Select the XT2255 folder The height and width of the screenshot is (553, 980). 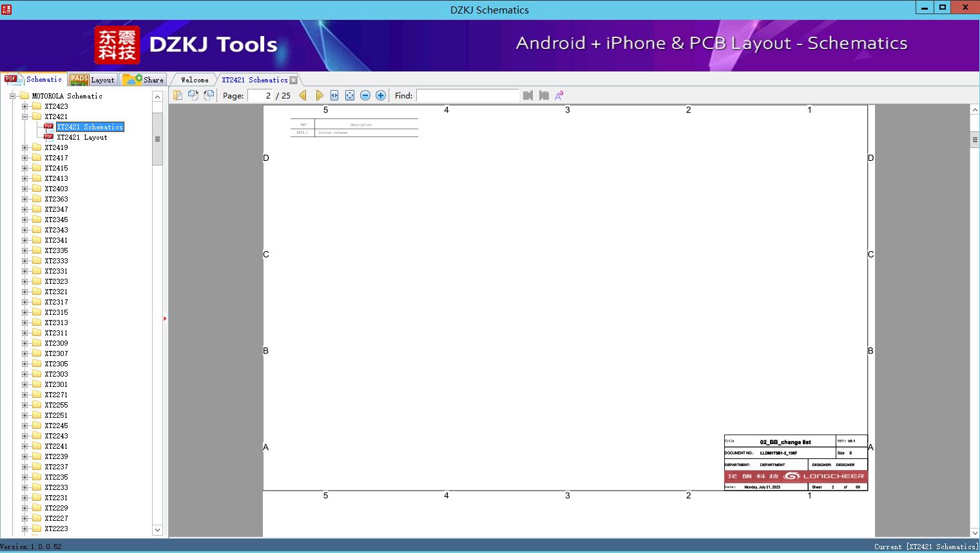(x=56, y=405)
